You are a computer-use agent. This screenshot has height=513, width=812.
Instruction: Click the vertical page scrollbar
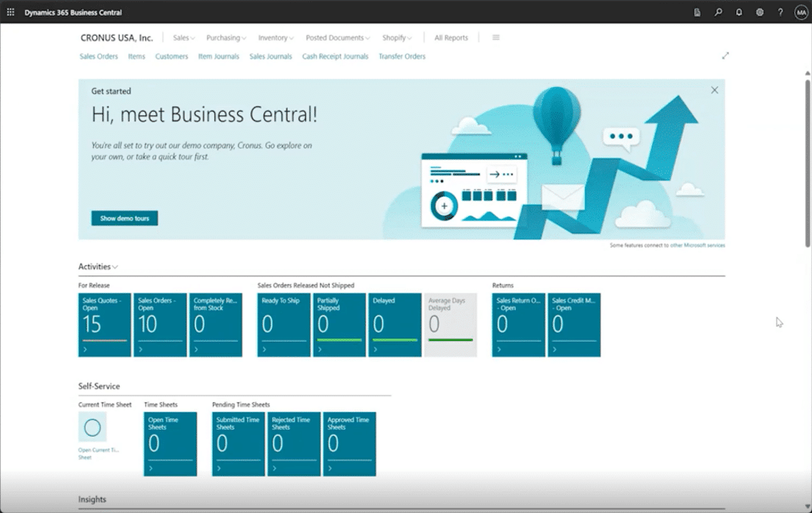tap(807, 159)
